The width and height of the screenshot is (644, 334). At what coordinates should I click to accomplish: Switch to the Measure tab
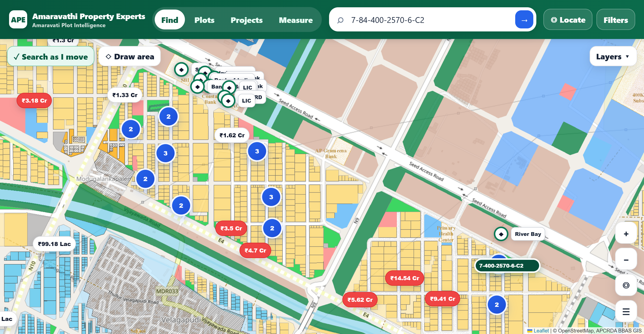pos(296,20)
